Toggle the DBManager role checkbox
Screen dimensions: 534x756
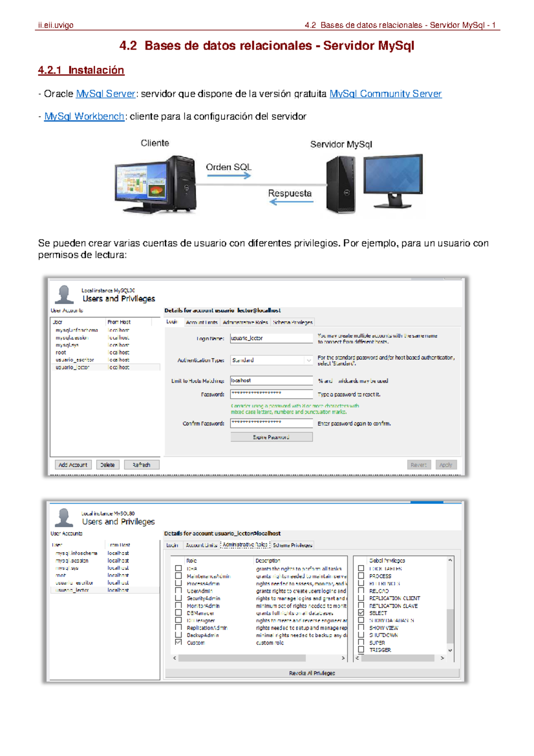click(x=178, y=613)
